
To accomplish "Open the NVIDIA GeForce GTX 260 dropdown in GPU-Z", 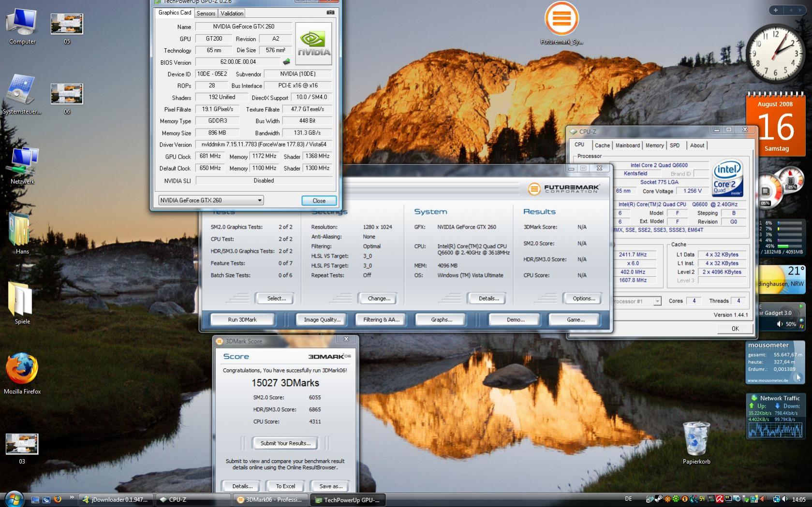I will 211,200.
